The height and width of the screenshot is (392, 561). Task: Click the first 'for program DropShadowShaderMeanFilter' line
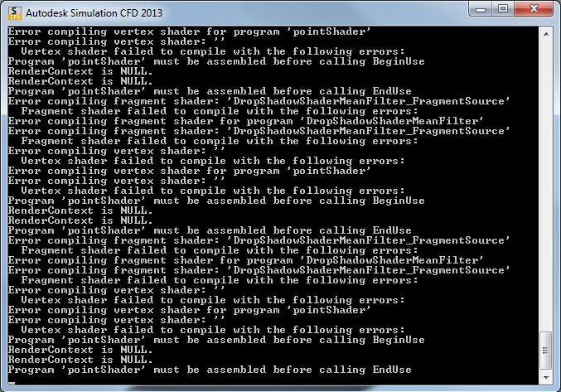coord(246,121)
